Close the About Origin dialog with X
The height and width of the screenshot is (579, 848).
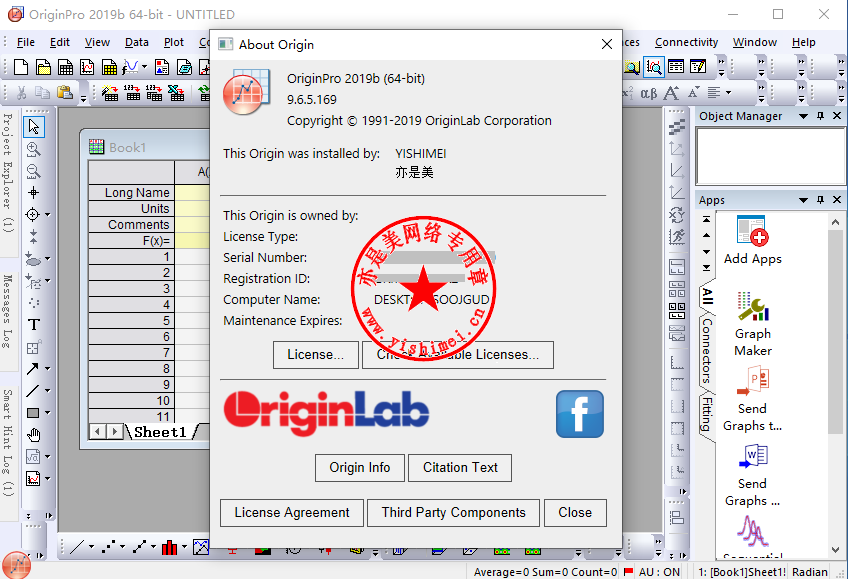pos(607,44)
